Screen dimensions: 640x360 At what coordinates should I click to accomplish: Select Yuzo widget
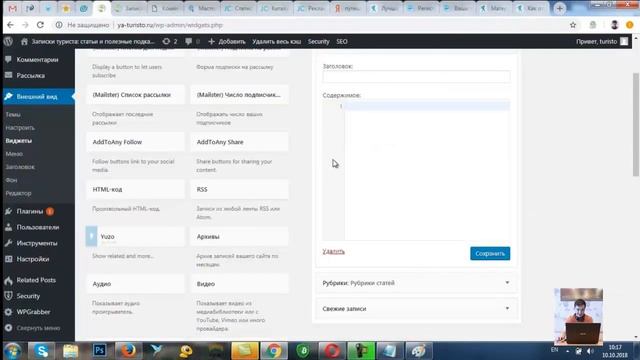[x=135, y=237]
